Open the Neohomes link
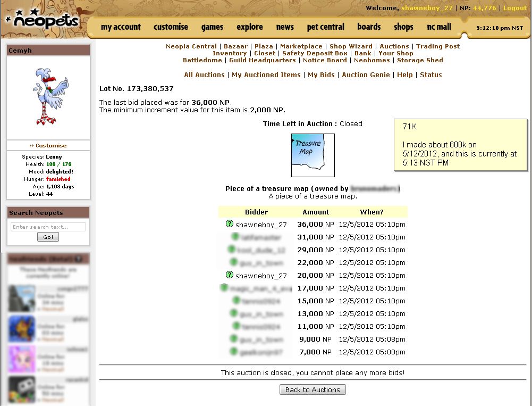 pos(372,60)
